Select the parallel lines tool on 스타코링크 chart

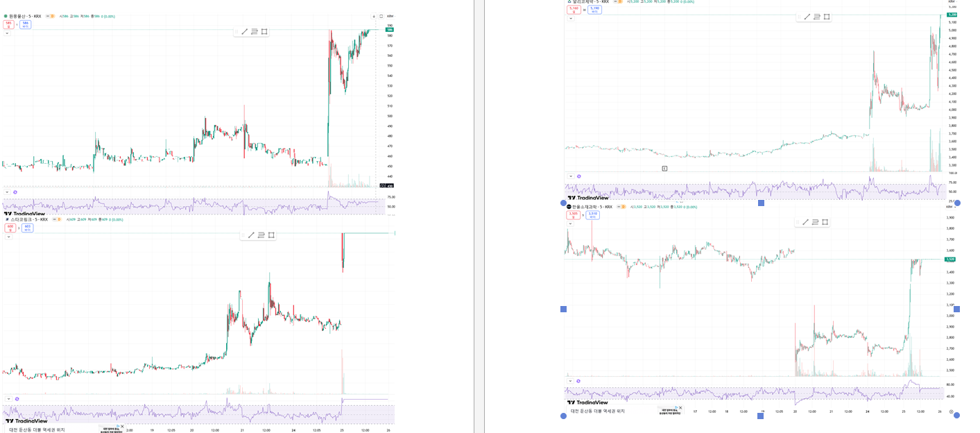[261, 235]
